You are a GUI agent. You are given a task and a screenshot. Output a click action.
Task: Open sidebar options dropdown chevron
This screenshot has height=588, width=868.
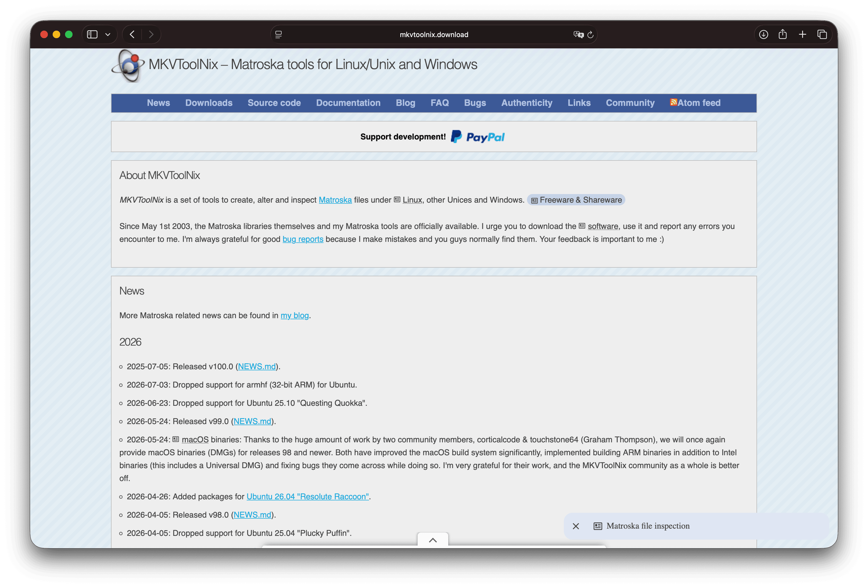coord(108,35)
